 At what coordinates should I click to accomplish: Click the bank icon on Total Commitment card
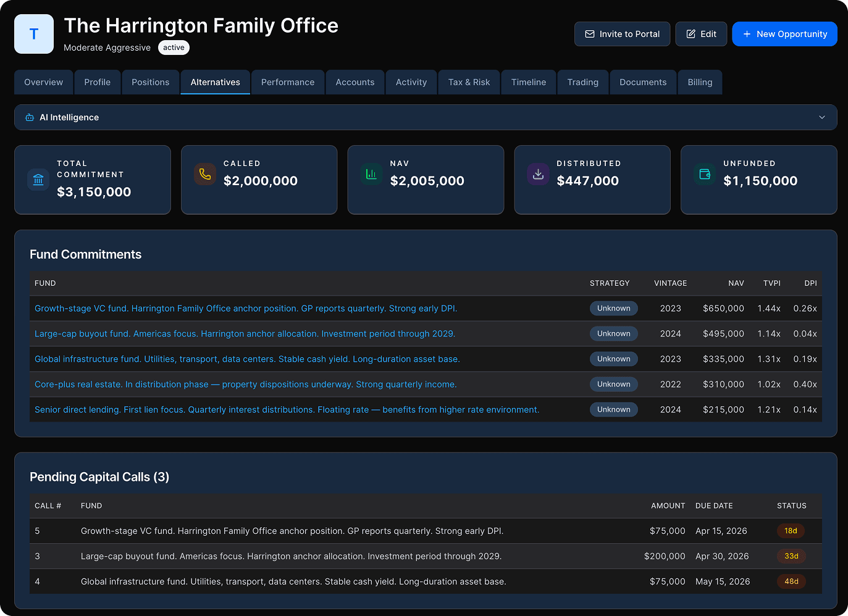[38, 180]
